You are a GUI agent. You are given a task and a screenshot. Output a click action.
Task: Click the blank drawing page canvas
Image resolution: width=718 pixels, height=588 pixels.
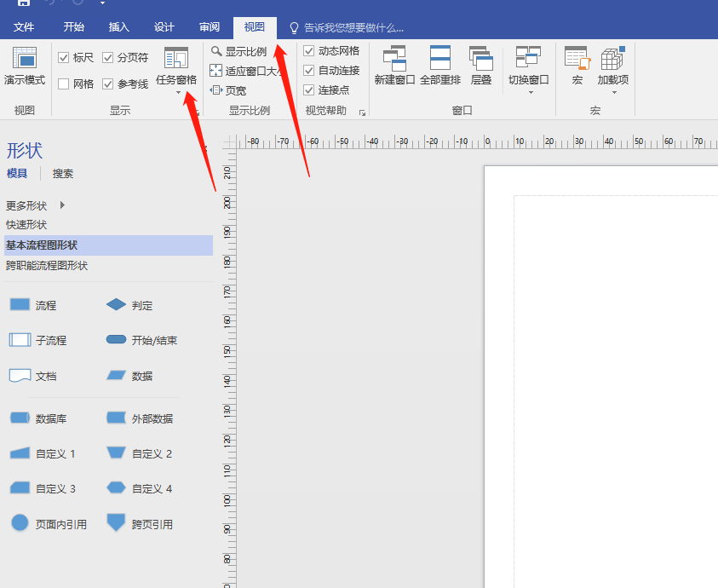600,376
